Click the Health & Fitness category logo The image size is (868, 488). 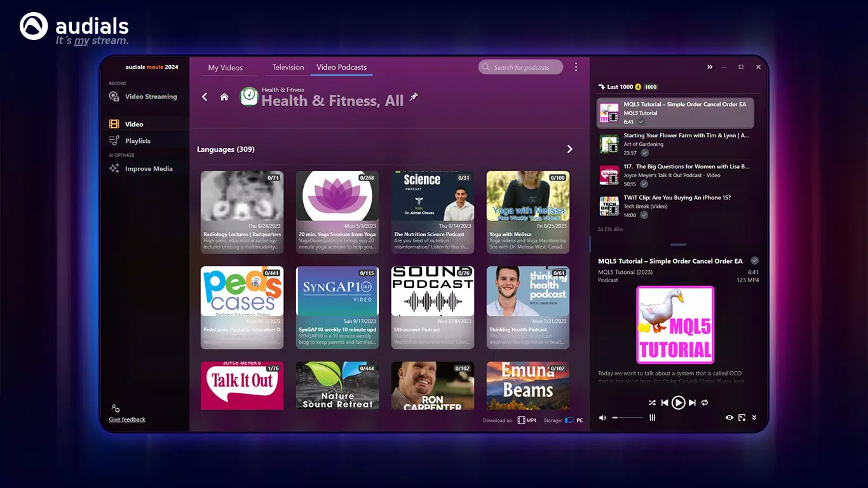[248, 97]
